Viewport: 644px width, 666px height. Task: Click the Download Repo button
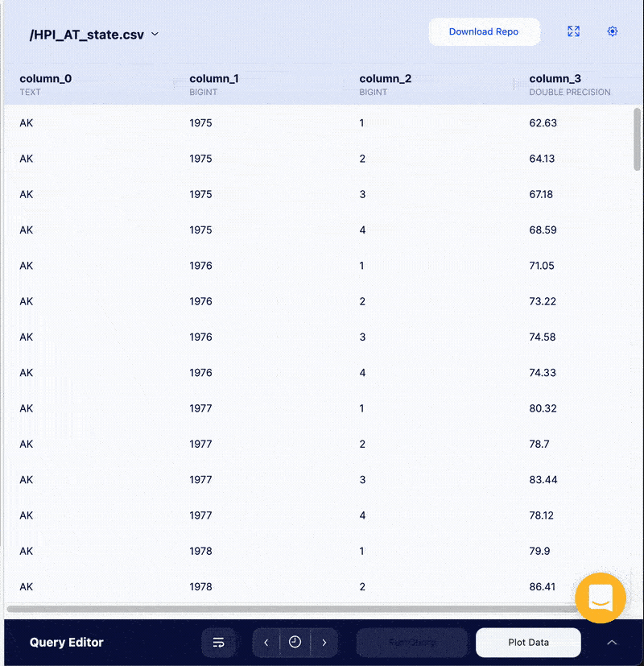pos(484,31)
